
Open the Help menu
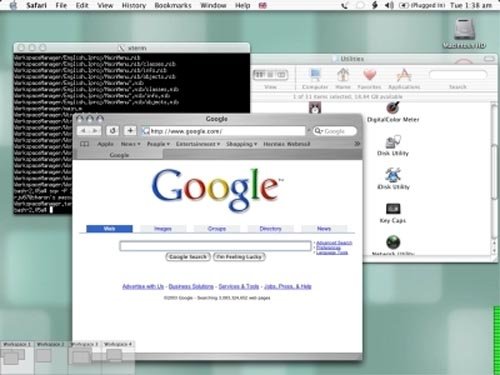pyautogui.click(x=242, y=5)
